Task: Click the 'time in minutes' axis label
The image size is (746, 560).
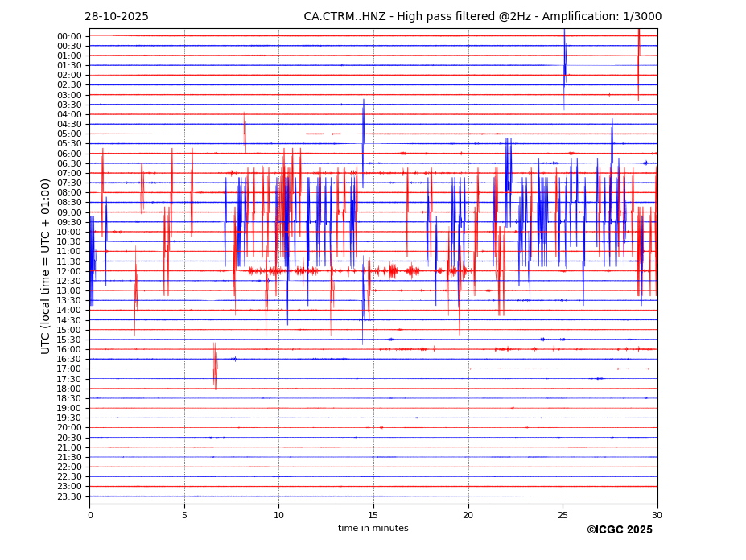Action: (x=373, y=528)
